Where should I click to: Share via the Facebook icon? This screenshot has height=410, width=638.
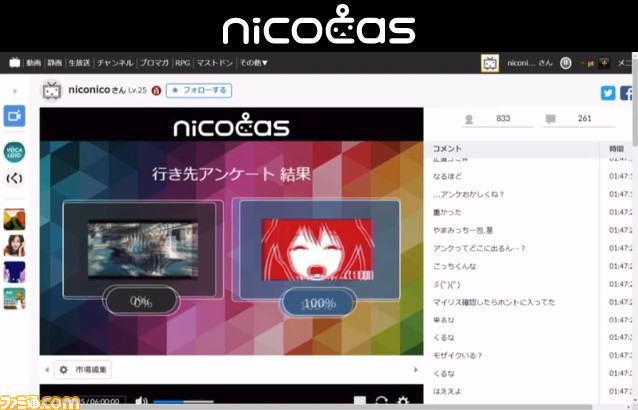tap(627, 93)
